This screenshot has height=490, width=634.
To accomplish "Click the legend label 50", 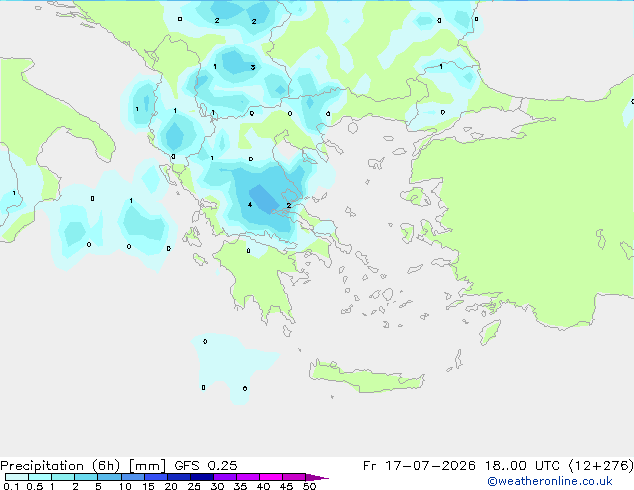I will 309,486.
